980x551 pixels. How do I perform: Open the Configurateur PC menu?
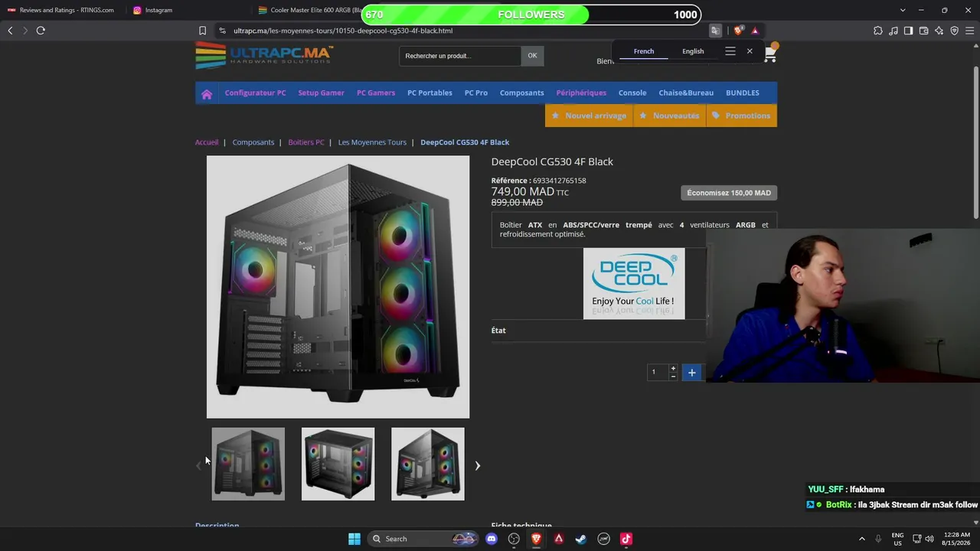255,93
